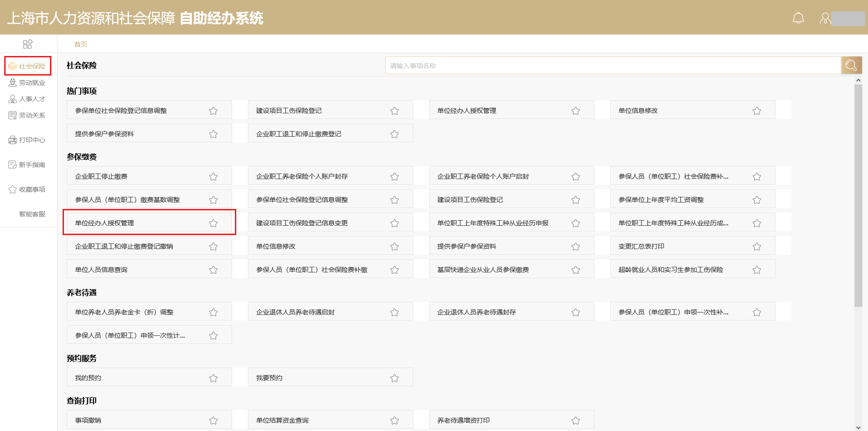Star 基层快递企业从业人员参保缴费
Screen dimensions: 868x431
tap(576, 270)
